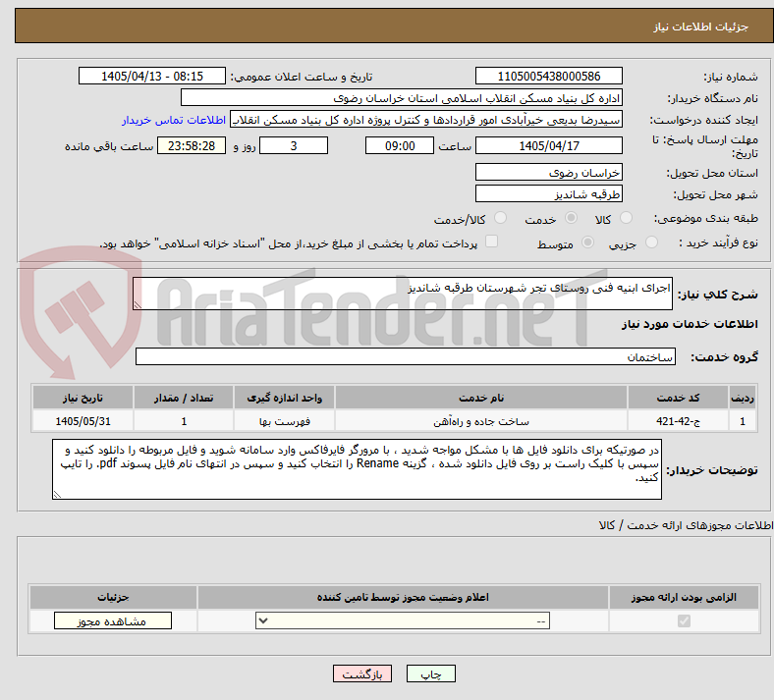Open the اطلاعات تماس خریدار link
The width and height of the screenshot is (774, 700).
click(174, 120)
